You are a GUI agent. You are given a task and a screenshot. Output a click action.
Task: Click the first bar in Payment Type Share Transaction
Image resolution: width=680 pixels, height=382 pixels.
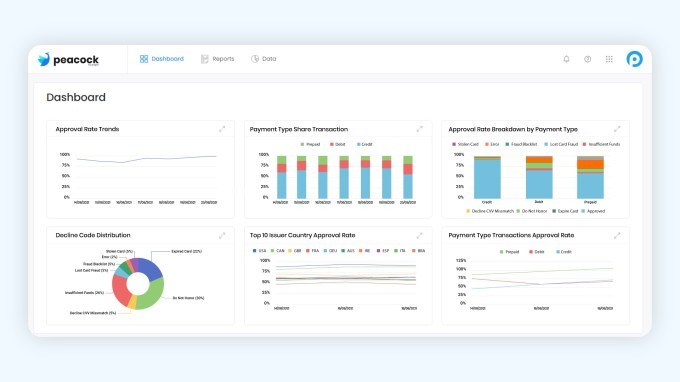[281, 177]
